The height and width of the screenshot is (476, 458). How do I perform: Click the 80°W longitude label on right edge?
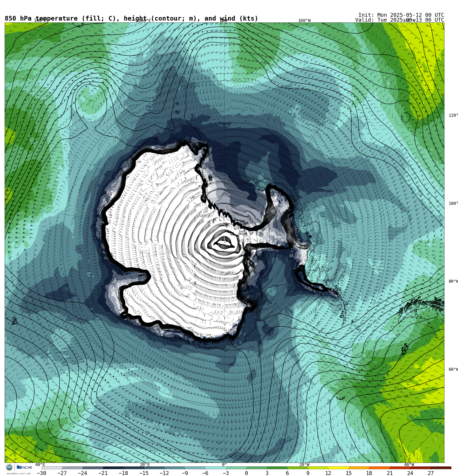pyautogui.click(x=453, y=281)
